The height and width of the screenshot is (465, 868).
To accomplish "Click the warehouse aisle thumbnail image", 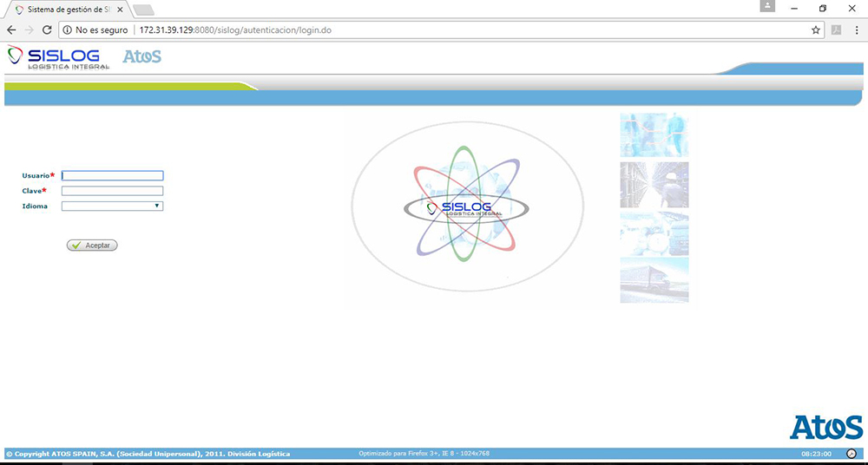I will (x=654, y=185).
